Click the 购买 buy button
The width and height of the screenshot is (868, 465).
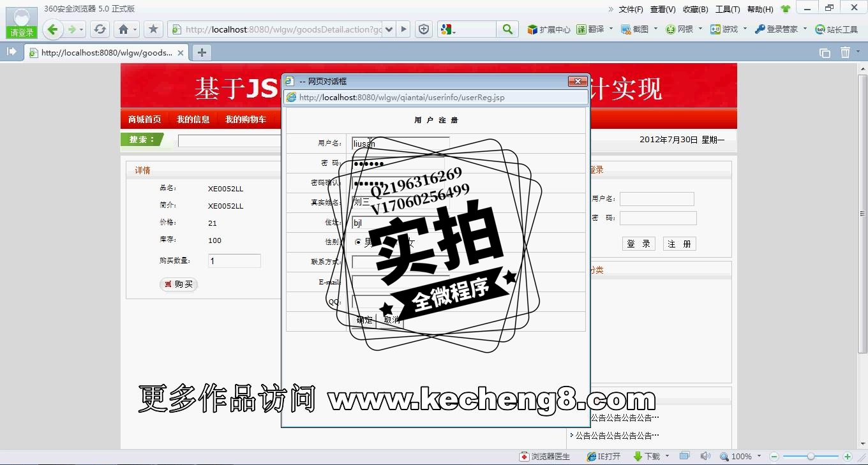(x=179, y=284)
